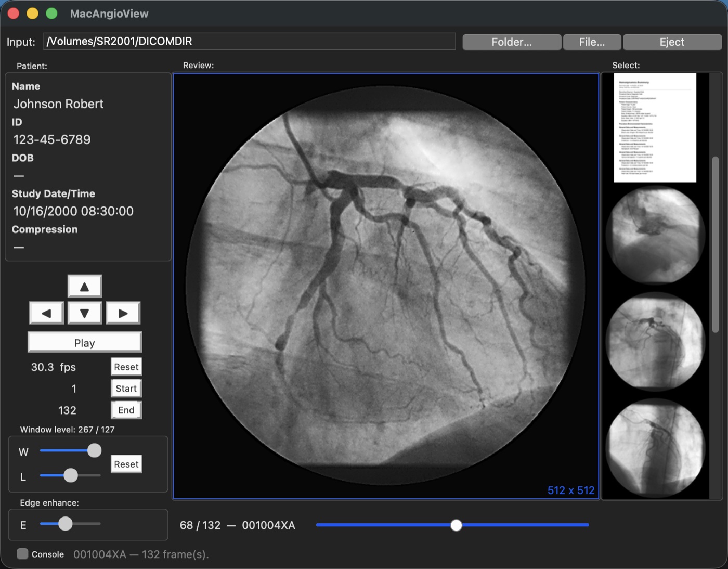Set loop end with End button
Viewport: 728px width, 569px height.
126,410
